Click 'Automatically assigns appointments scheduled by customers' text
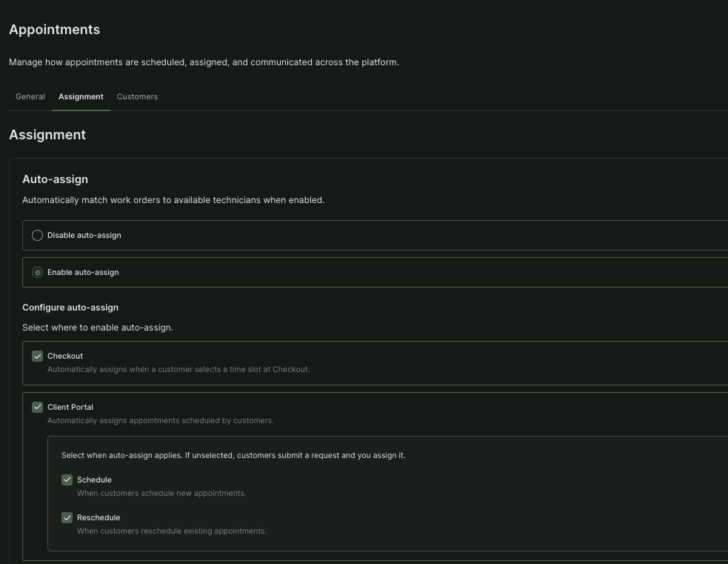Viewport: 728px width, 564px height. pos(160,420)
